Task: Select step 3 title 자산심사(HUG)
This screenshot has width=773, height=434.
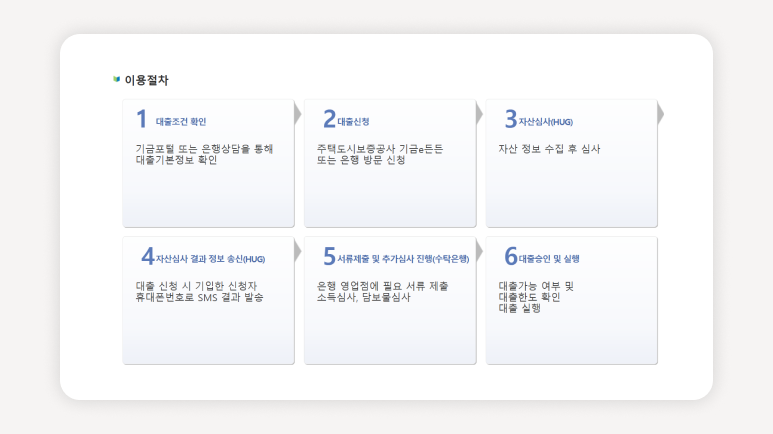Action: click(x=545, y=121)
